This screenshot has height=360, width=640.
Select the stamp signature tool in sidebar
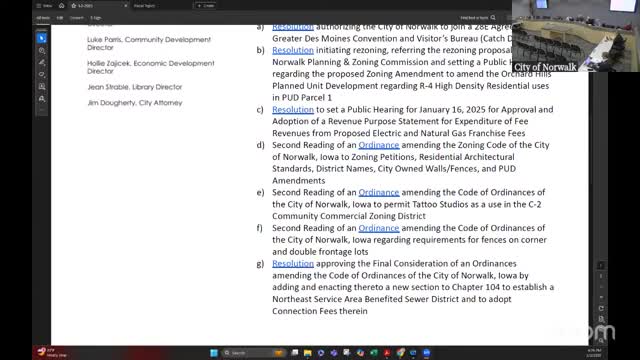(x=42, y=98)
